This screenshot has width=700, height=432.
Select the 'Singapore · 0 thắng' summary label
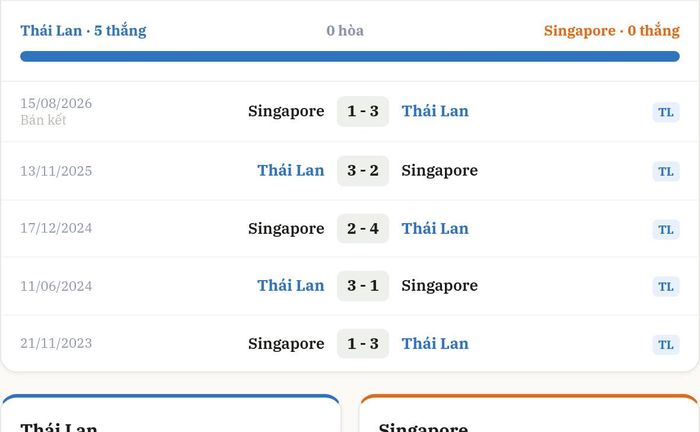[612, 31]
